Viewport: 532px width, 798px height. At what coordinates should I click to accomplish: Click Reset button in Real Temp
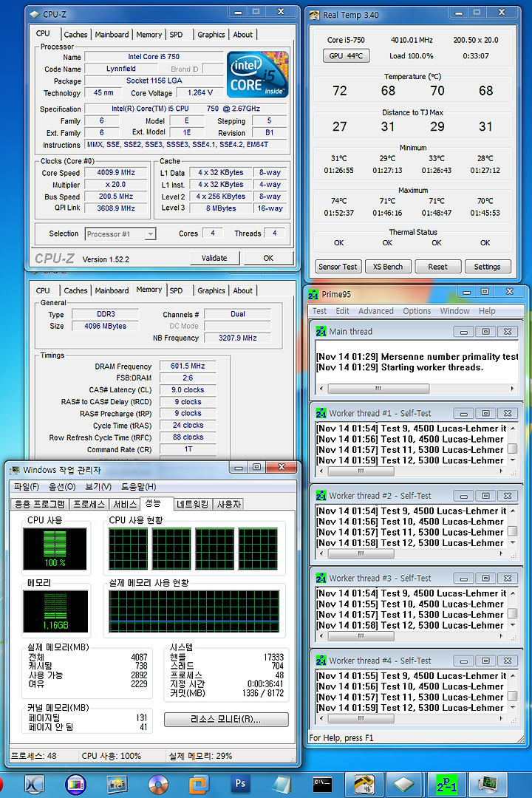pos(438,267)
